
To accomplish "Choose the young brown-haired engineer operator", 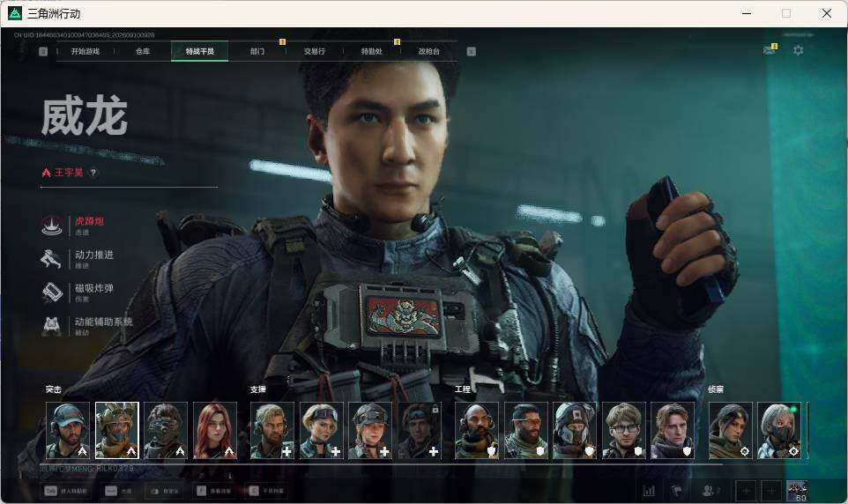I will click(x=673, y=431).
